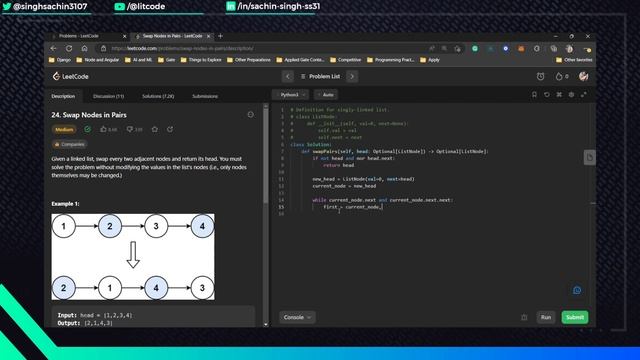Open the Python3 language dropdown
The width and height of the screenshot is (640, 360).
[x=291, y=95]
